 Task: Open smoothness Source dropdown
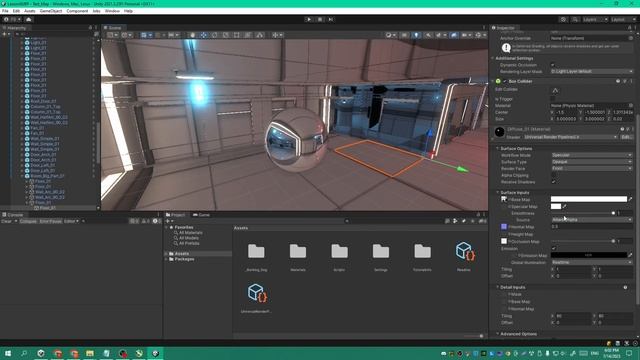point(591,220)
